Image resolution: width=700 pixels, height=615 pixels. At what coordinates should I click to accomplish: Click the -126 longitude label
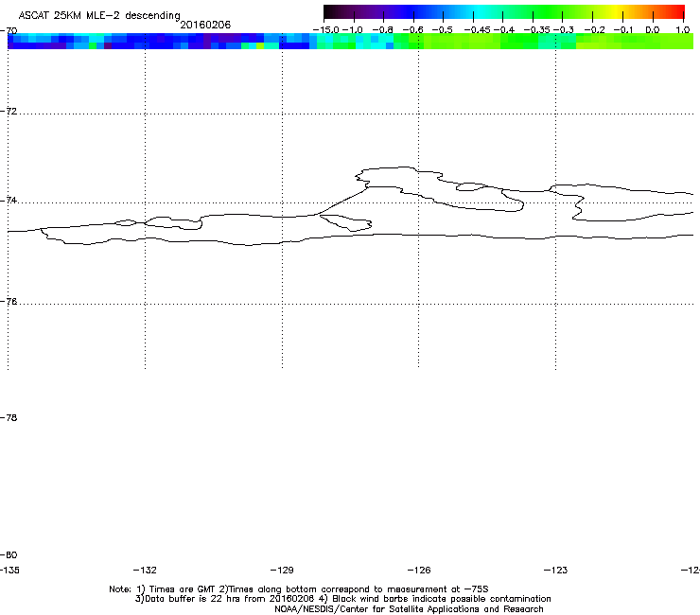(419, 570)
